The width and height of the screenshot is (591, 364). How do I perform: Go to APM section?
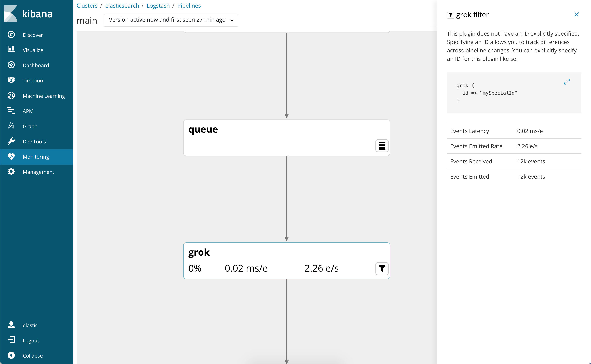pyautogui.click(x=28, y=111)
